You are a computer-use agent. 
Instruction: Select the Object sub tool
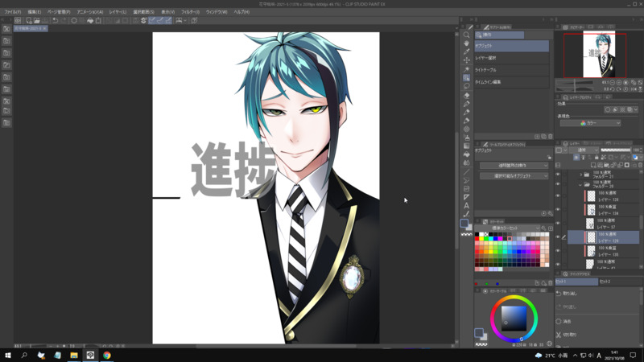coord(512,46)
